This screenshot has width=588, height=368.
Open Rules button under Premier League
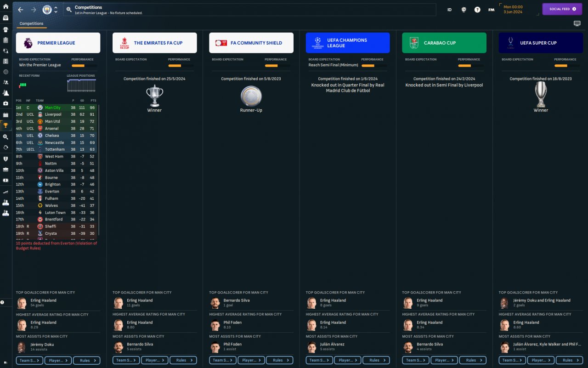(86, 360)
